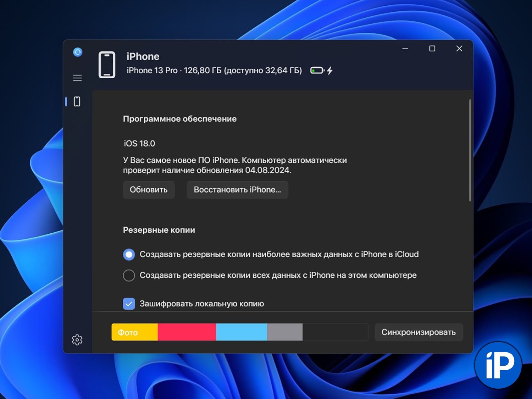Image resolution: width=532 pixels, height=399 pixels.
Task: Select the iPhone device in sidebar
Action: tap(77, 102)
